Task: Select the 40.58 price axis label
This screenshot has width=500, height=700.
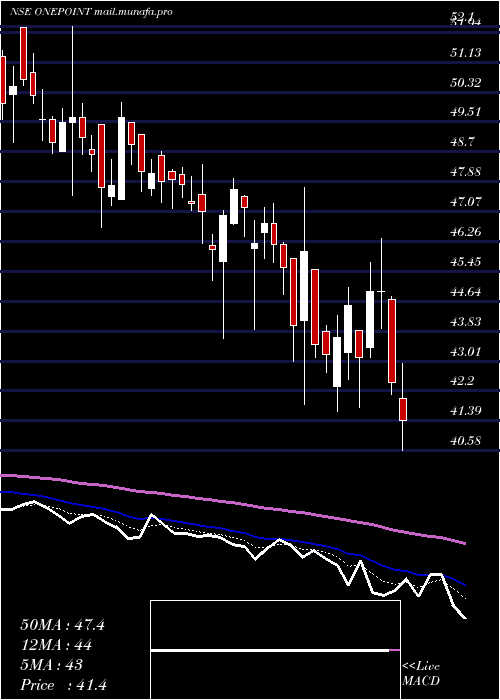Action: click(x=466, y=442)
